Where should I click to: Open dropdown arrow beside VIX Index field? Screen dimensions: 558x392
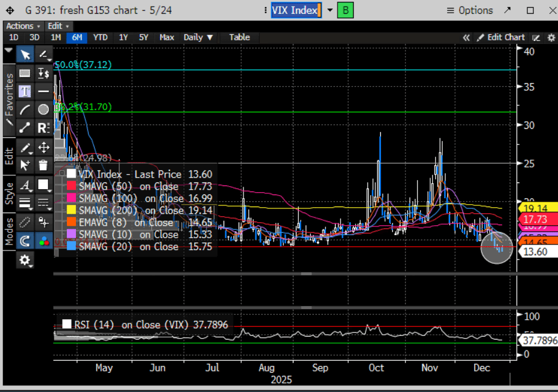pos(330,10)
